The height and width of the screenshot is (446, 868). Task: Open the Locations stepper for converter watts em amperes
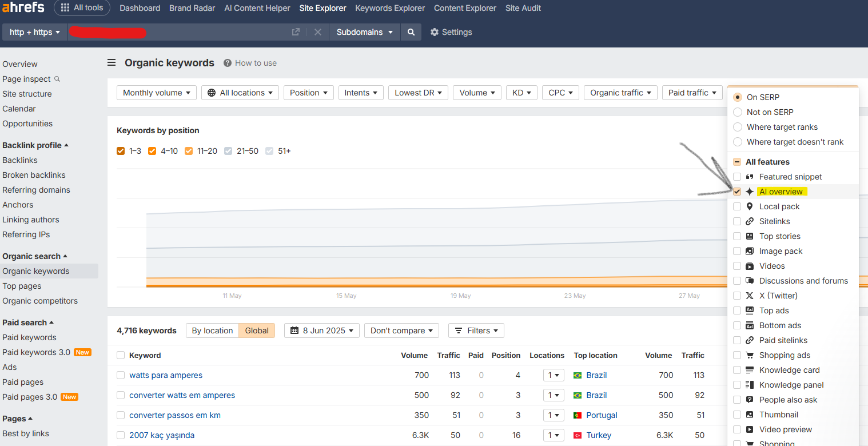coord(554,395)
